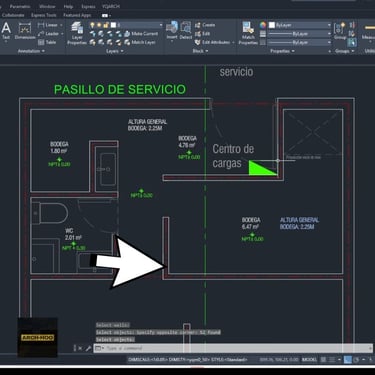Click the wrench icon beside command line

click(x=88, y=348)
